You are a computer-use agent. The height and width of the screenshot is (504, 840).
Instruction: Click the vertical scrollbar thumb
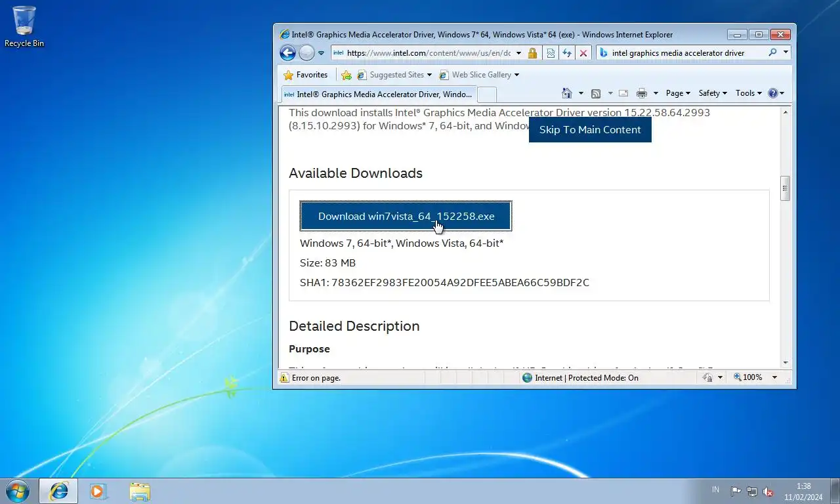785,188
